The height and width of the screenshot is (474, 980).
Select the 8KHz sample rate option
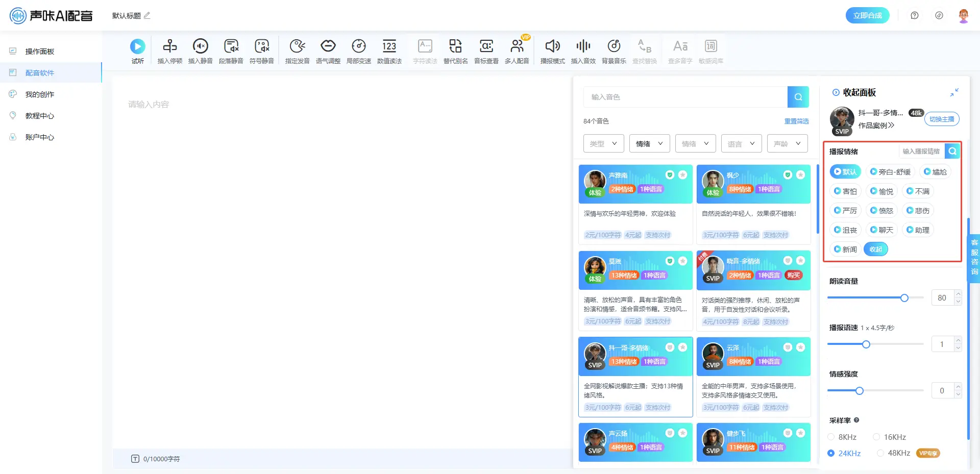(x=831, y=437)
